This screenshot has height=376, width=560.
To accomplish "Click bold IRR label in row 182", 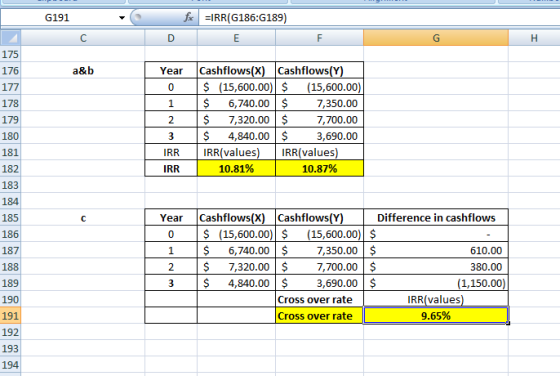I will (x=171, y=169).
